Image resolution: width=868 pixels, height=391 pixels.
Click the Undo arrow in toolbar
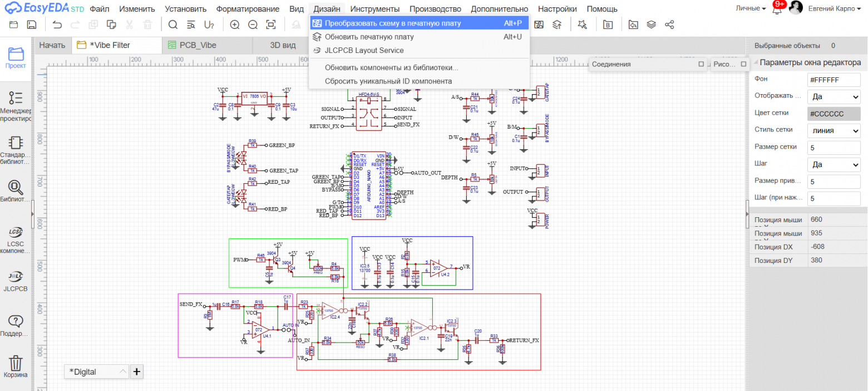[x=57, y=25]
